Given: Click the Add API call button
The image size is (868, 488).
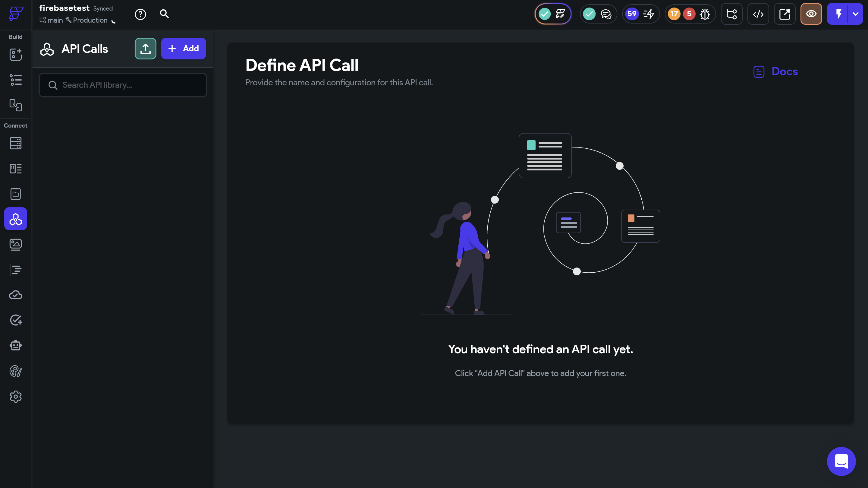Looking at the screenshot, I should (183, 49).
